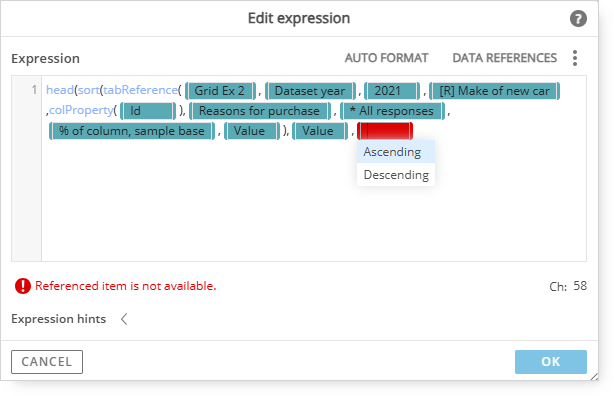
Task: Click the * All responses token
Action: pos(392,111)
